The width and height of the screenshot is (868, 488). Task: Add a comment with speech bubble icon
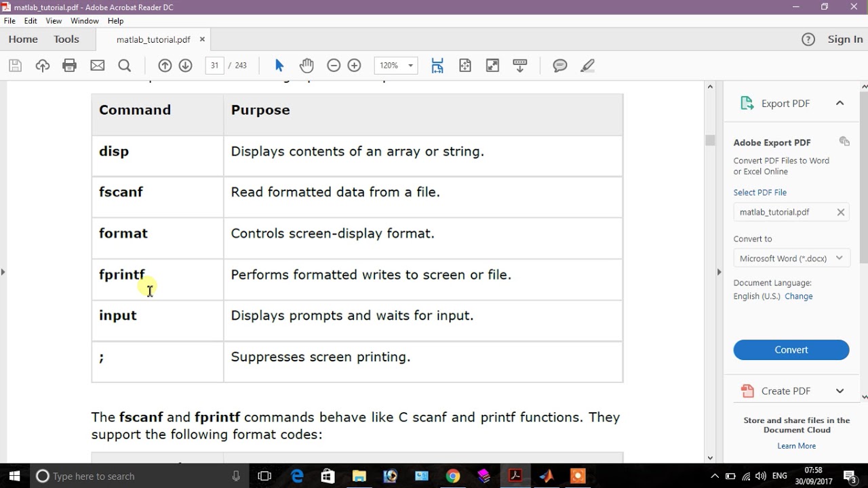[560, 66]
